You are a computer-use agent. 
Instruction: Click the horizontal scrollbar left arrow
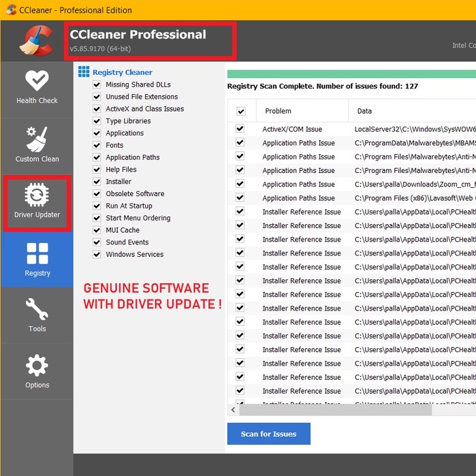point(233,409)
